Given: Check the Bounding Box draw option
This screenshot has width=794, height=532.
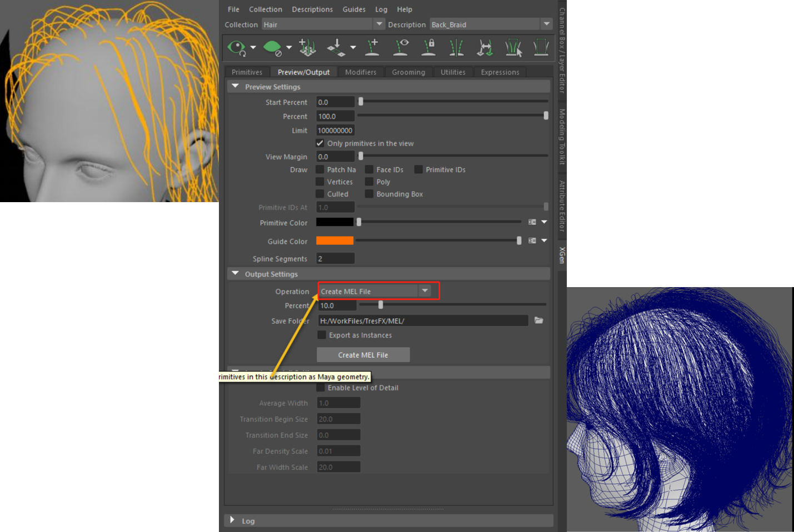Looking at the screenshot, I should point(369,193).
